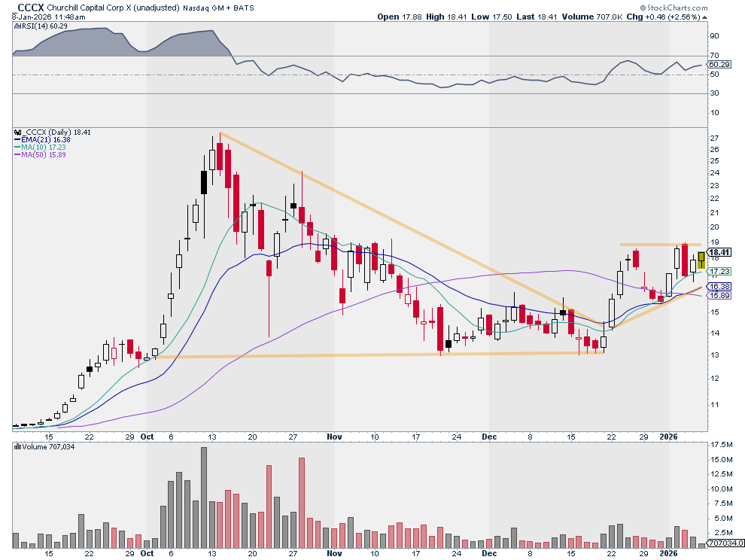
Task: Click the Nasdaq GM + BATS exchange label
Action: 218,8
